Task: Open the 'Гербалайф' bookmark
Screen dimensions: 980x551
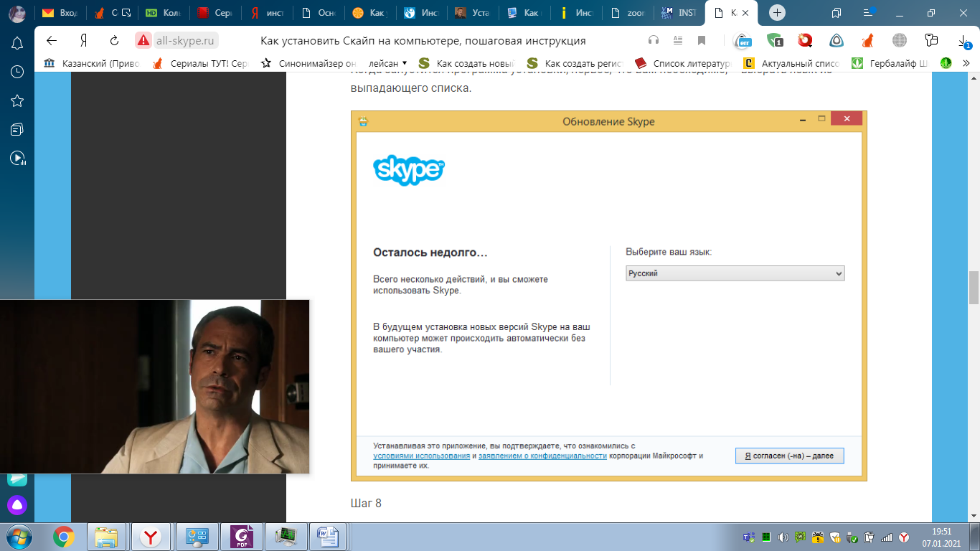Action: click(890, 63)
